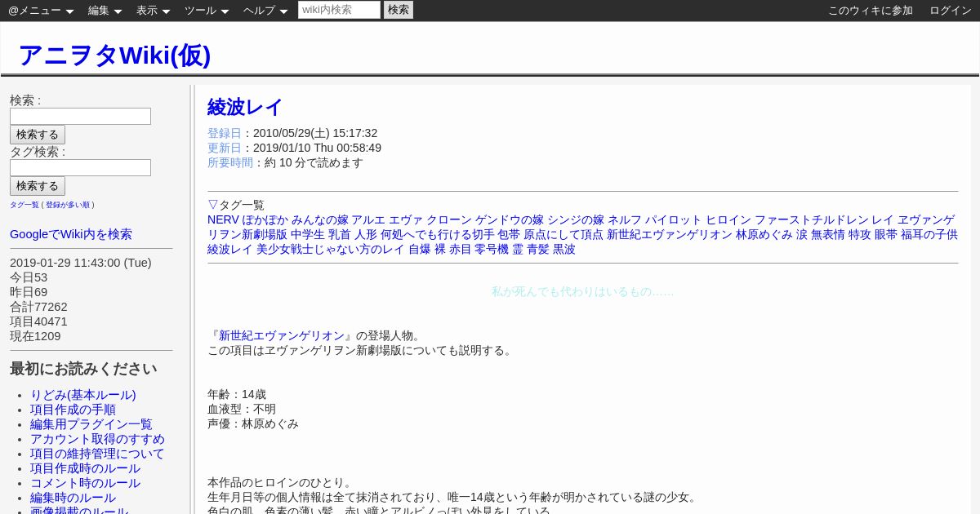Open the みんなの嫁 tag
980x514 pixels.
(320, 219)
